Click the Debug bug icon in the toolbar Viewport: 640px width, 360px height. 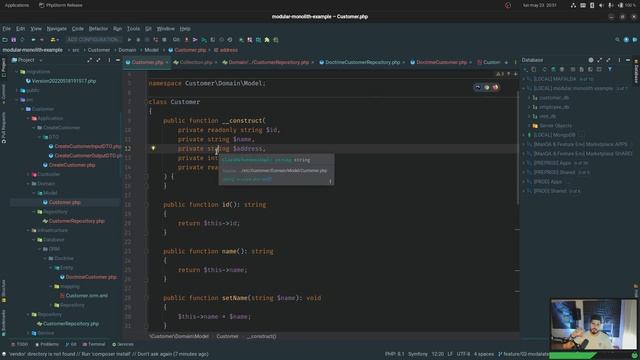[x=138, y=40]
